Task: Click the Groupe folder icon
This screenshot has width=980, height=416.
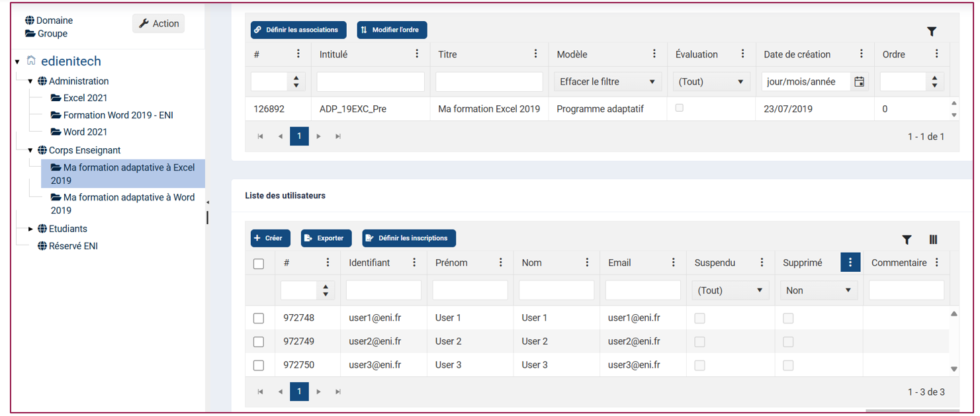Action: 30,34
